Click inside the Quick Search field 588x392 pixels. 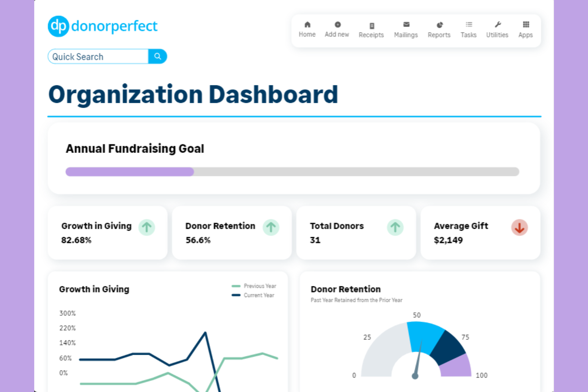[x=98, y=56]
